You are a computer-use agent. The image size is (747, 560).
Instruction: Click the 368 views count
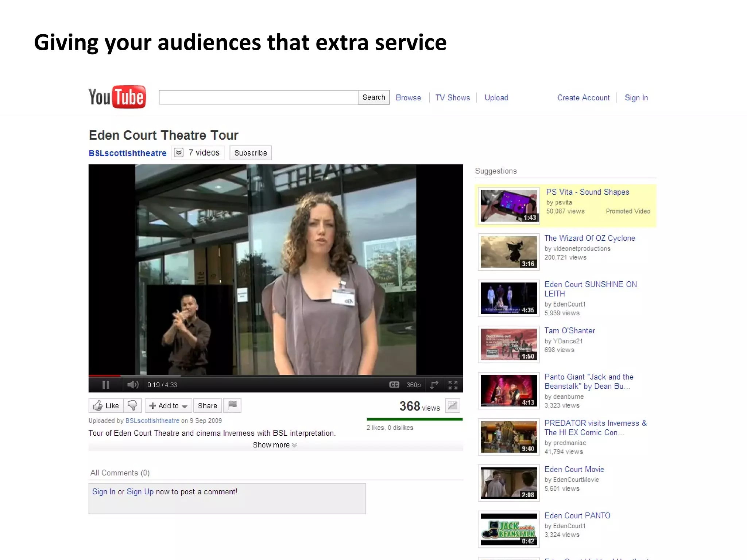click(x=420, y=406)
